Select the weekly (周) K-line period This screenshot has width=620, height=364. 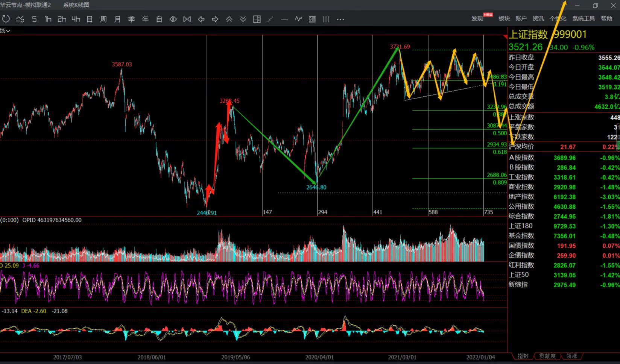click(x=103, y=19)
